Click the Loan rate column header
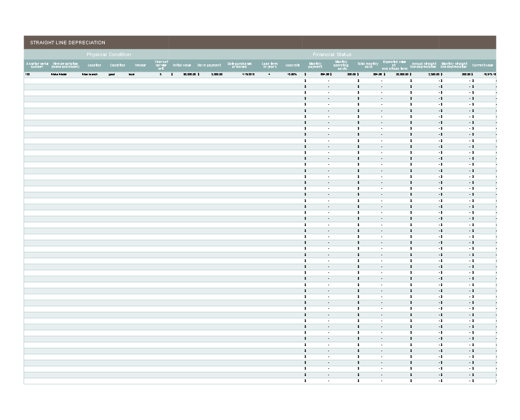This screenshot has width=520, height=420. (x=293, y=65)
